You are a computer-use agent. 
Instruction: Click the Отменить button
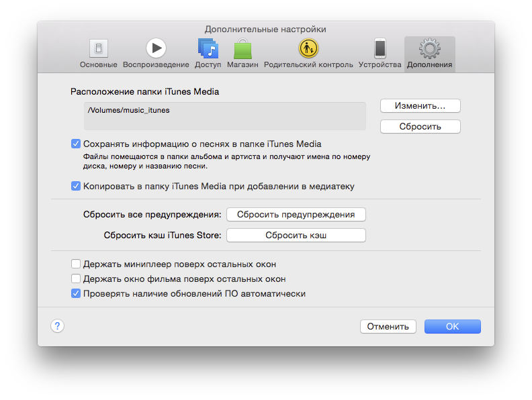coord(388,326)
